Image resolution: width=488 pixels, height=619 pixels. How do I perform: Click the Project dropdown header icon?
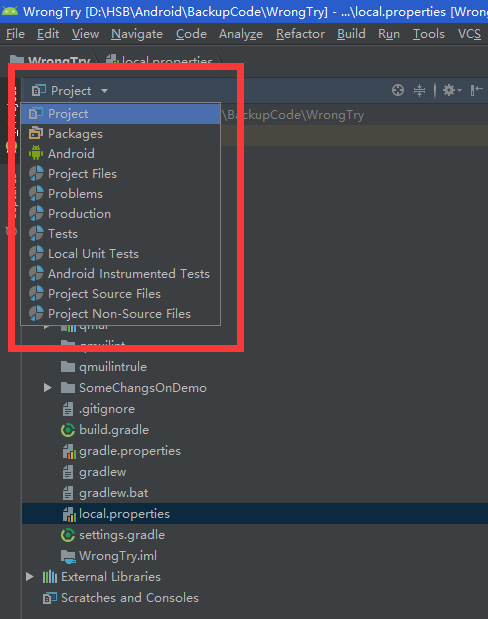click(x=39, y=91)
